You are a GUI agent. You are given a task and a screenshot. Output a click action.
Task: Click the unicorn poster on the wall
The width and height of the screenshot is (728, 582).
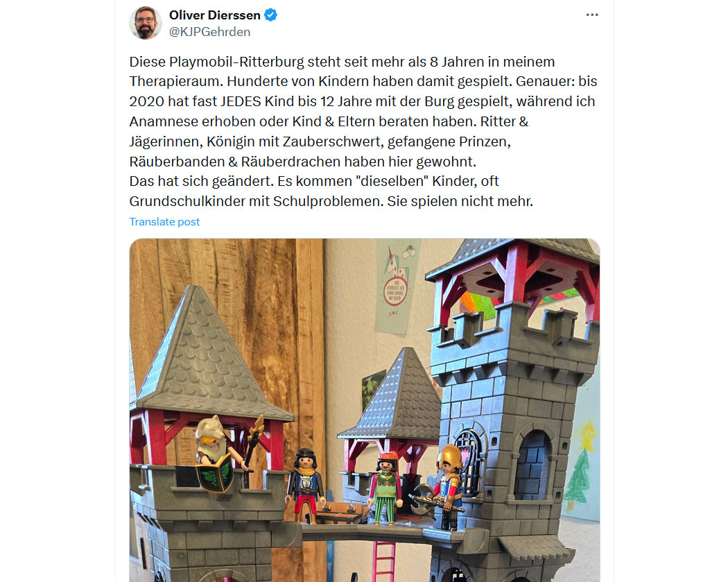(397, 286)
